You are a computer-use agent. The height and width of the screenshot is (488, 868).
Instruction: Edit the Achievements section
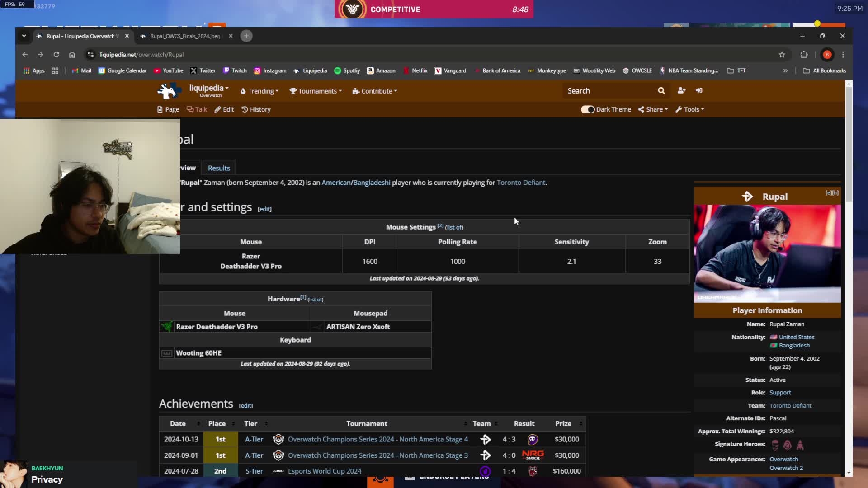point(245,406)
